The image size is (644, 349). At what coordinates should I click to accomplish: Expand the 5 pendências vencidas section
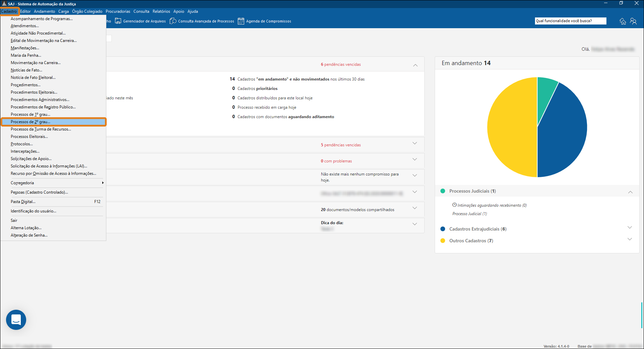415,143
